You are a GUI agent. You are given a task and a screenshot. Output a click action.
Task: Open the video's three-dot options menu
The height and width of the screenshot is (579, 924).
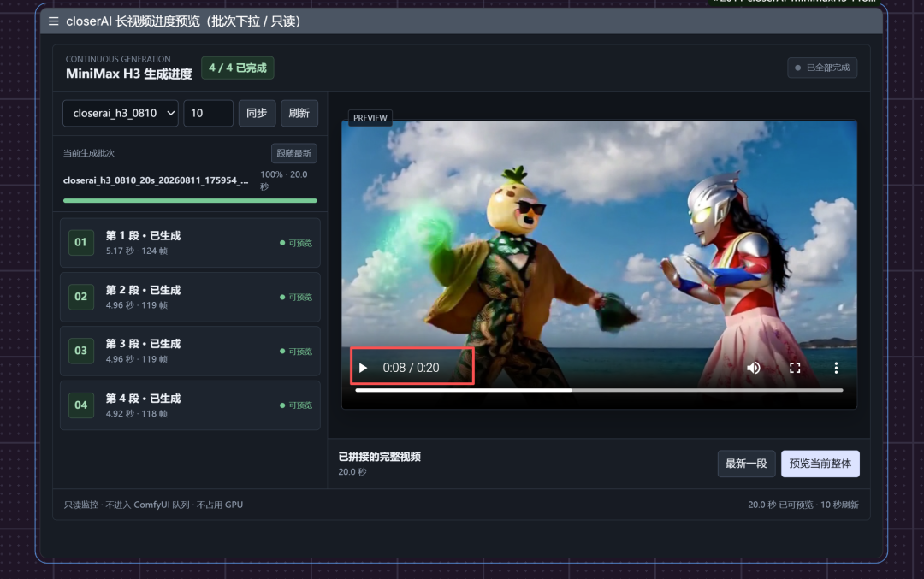[x=836, y=368]
